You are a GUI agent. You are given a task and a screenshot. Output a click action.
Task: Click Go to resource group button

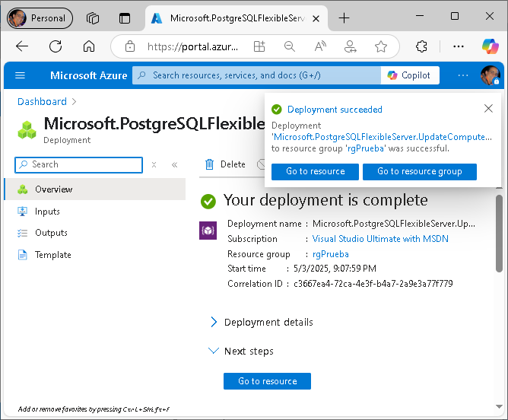(420, 171)
